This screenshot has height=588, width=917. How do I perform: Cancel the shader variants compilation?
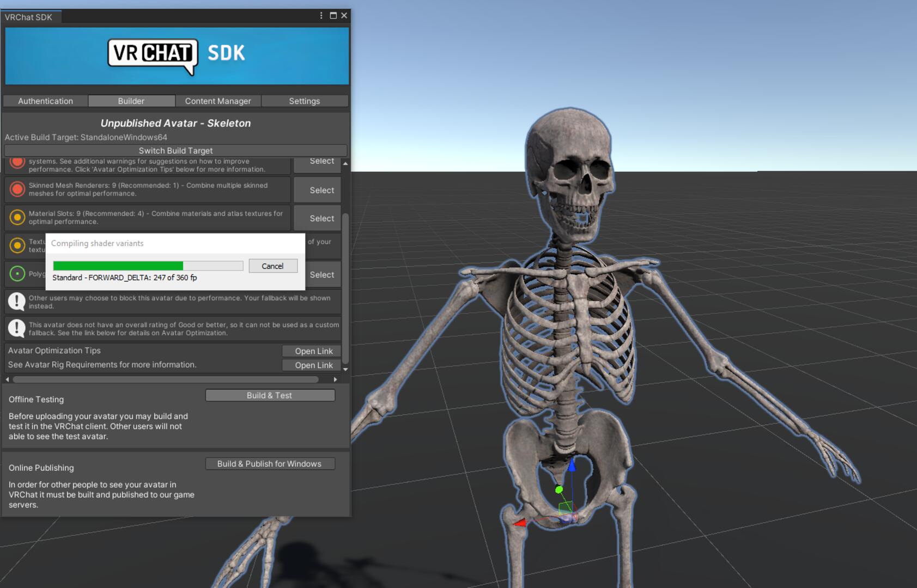272,266
